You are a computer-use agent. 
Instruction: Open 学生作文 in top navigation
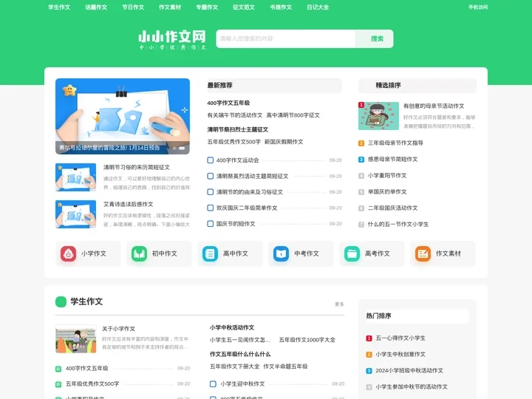point(59,7)
